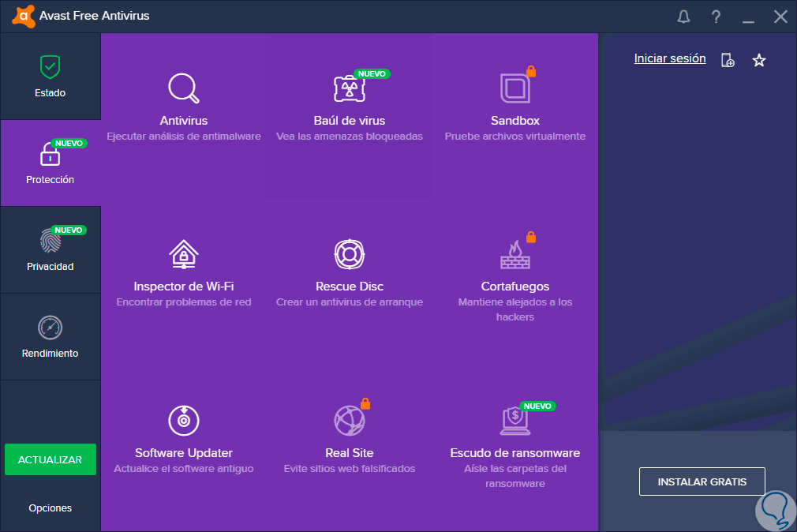Open the Privacidad tab label
The height and width of the screenshot is (532, 797).
click(50, 267)
